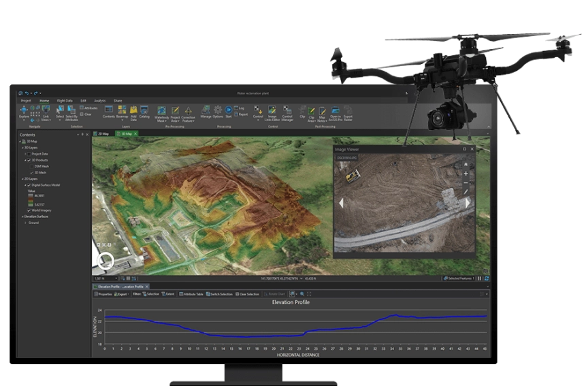Expand the Ground elevation surface item
Screen dimensions: 588x386
[25, 223]
